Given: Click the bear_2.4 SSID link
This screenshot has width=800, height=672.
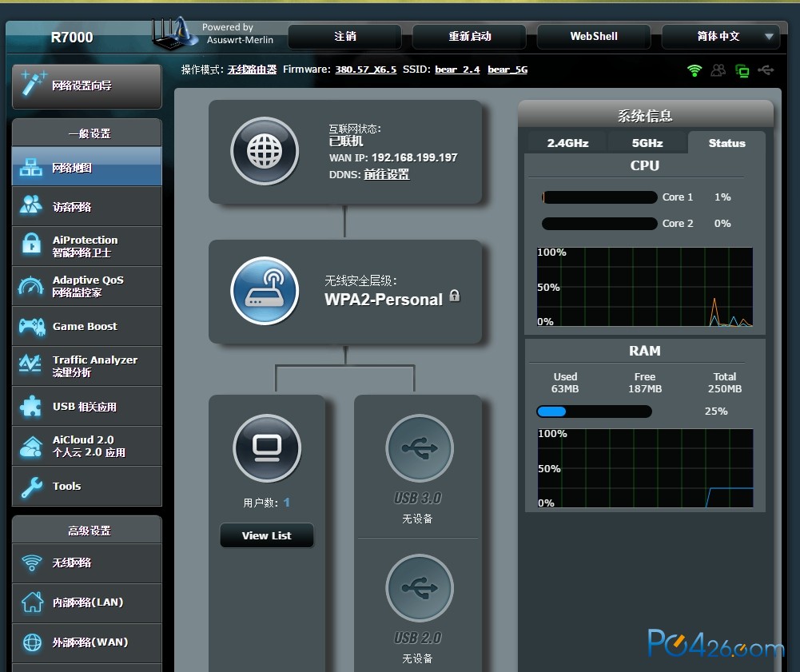Looking at the screenshot, I should [457, 70].
